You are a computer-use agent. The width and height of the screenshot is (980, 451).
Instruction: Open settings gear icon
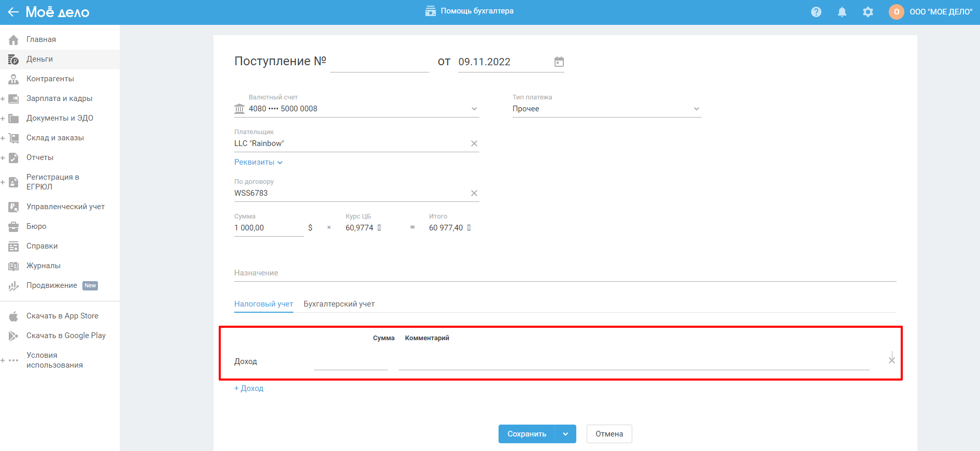[868, 12]
